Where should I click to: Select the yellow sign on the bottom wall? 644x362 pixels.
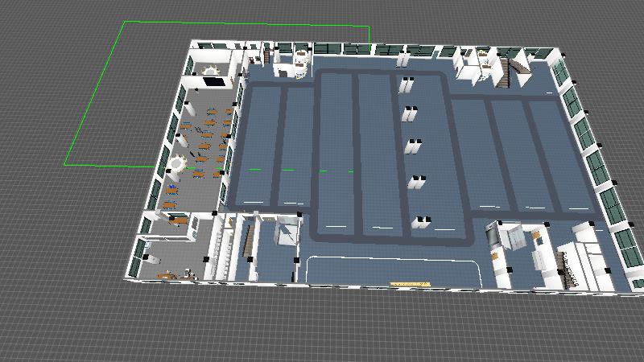(x=410, y=284)
